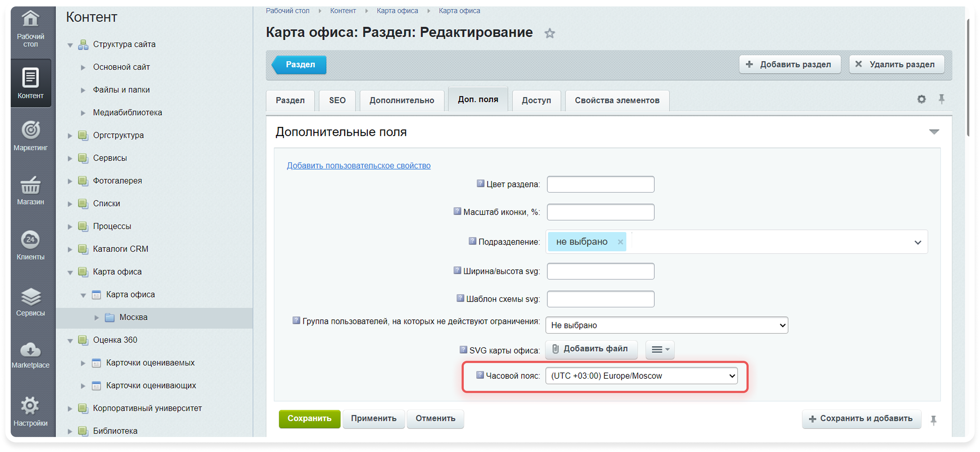
Task: Open tab settings gear icon
Action: coord(921,99)
